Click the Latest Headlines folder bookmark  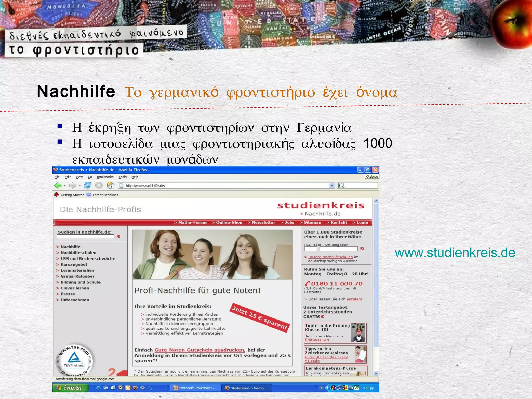(x=102, y=195)
